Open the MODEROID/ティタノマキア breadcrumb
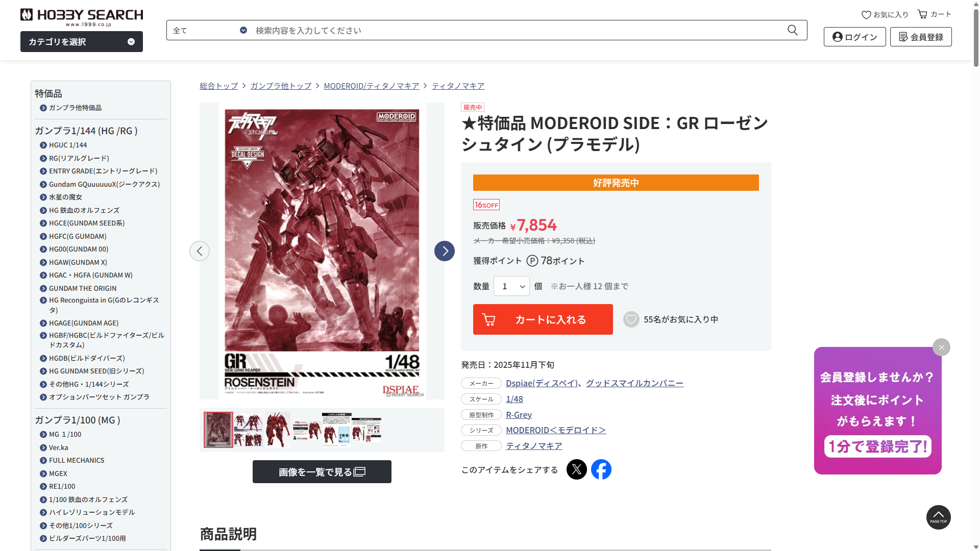Viewport: 980px width, 551px height. coord(372,86)
